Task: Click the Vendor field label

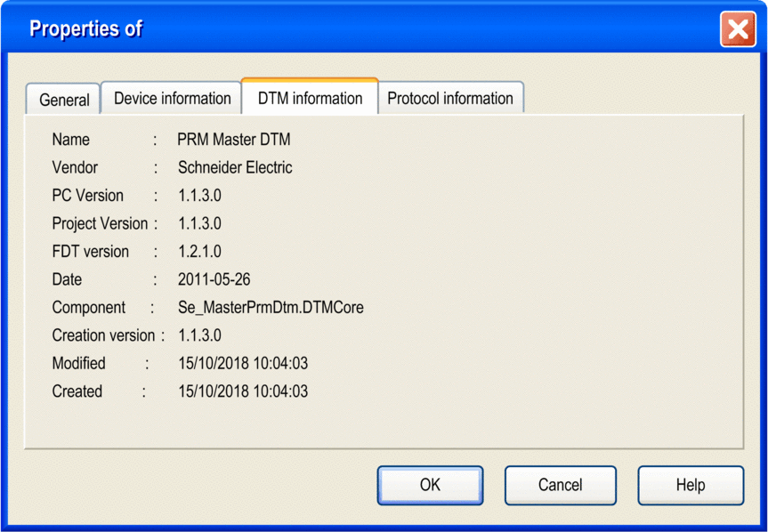Action: [x=75, y=167]
